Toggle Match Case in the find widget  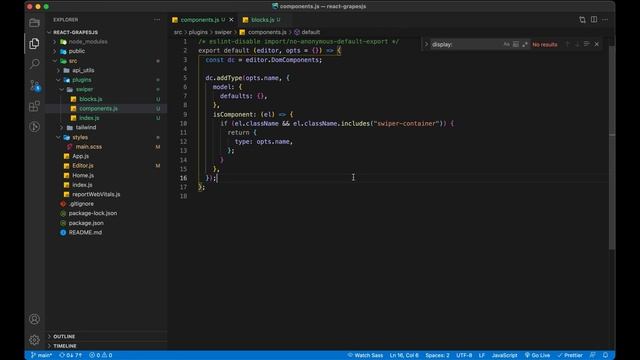point(507,44)
